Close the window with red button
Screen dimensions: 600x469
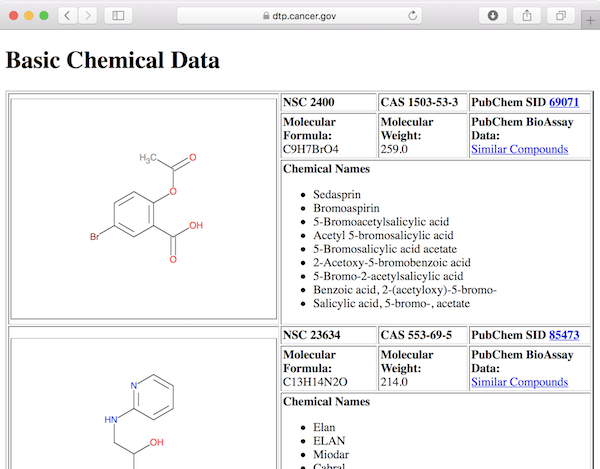[x=14, y=16]
